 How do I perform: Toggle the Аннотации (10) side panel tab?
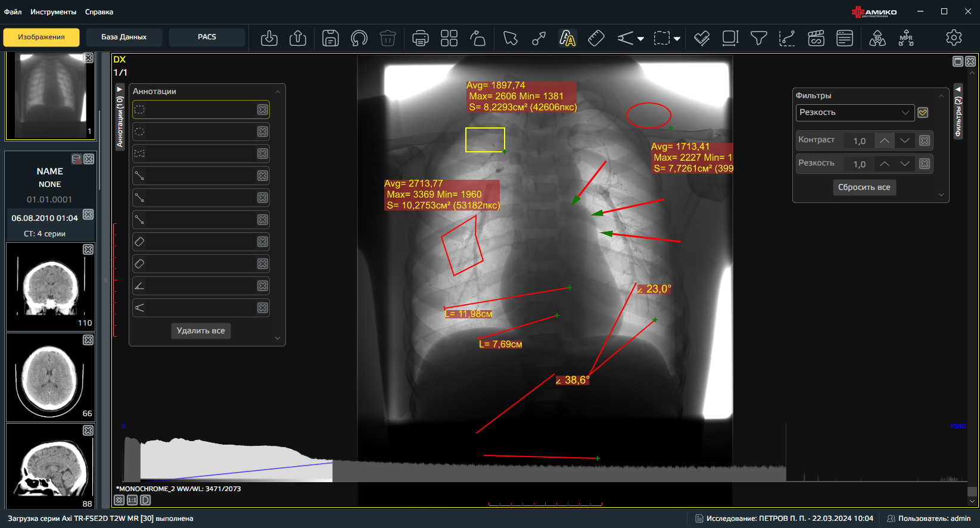point(120,118)
